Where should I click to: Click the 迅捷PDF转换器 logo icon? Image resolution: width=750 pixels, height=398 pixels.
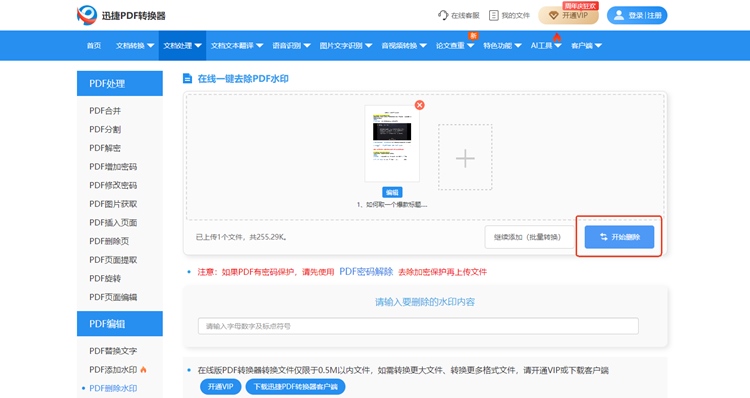pos(87,15)
